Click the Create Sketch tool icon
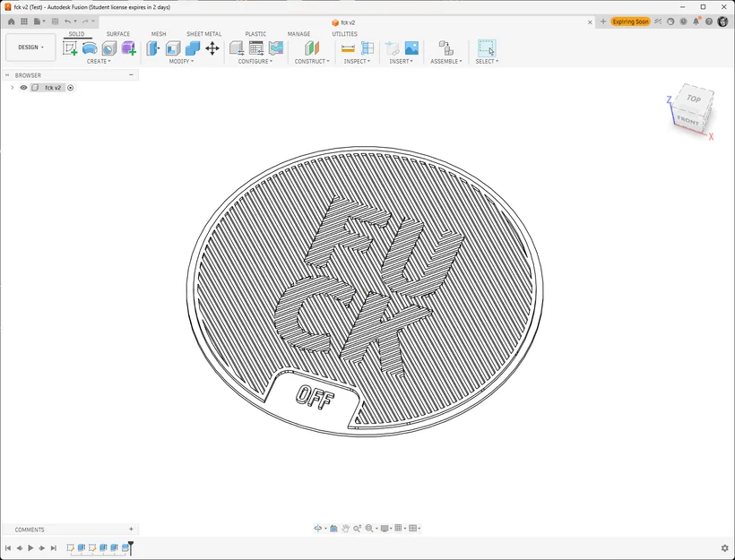735x560 pixels. 70,47
